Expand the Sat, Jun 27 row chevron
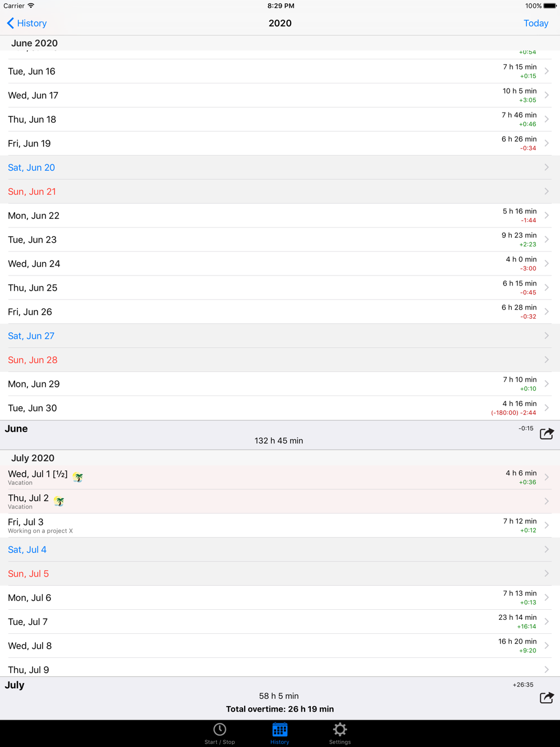The height and width of the screenshot is (747, 560). coord(547,336)
